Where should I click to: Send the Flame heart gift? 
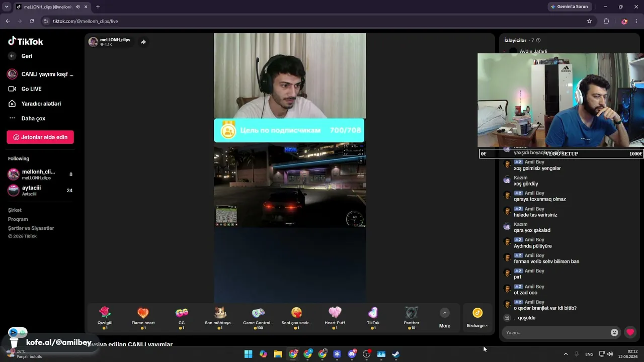(x=143, y=318)
